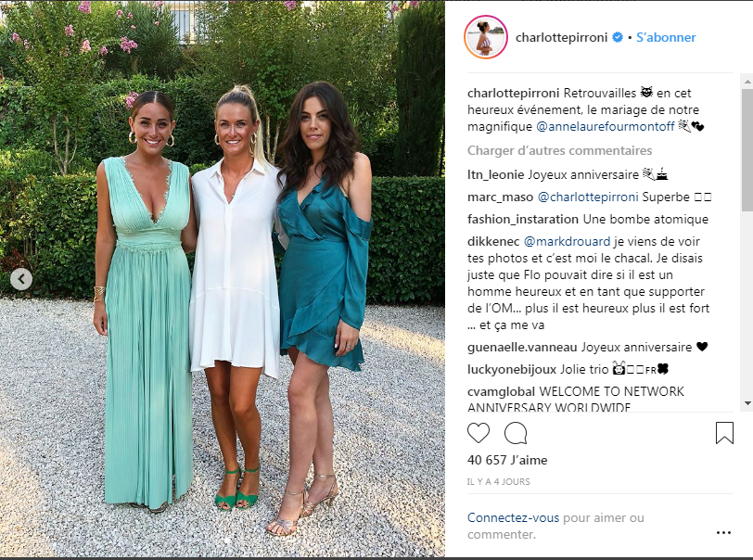Open the charlottepirroni profile picture
Screen dimensions: 753x560
(486, 37)
